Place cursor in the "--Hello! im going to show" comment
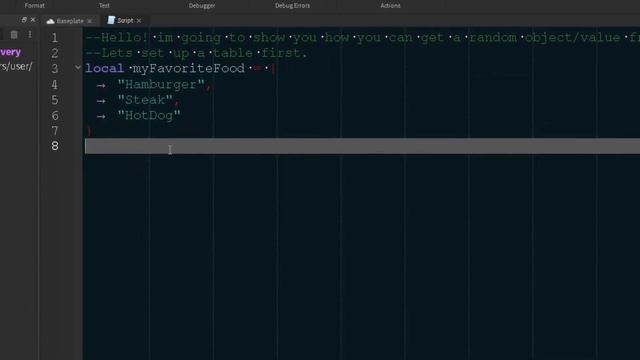 [x=185, y=38]
